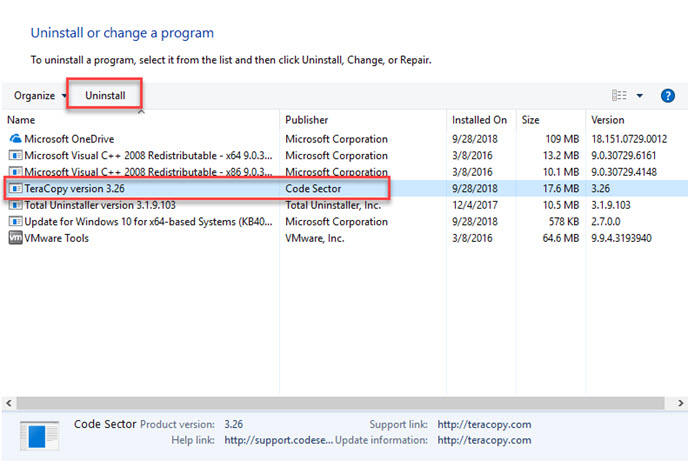The width and height of the screenshot is (688, 461).
Task: Click the VMware Tools vm icon
Action: click(15, 238)
